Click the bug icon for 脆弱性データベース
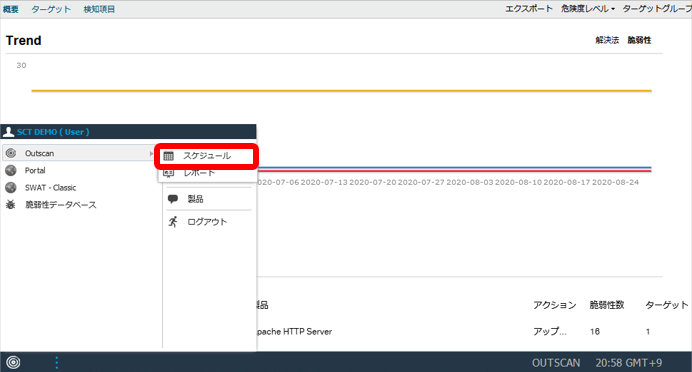This screenshot has width=692, height=372. pyautogui.click(x=11, y=205)
